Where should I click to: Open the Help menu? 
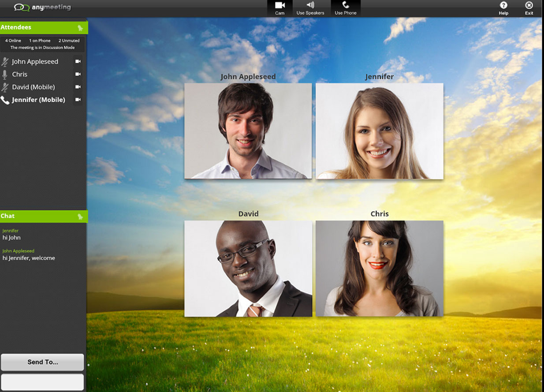click(503, 8)
